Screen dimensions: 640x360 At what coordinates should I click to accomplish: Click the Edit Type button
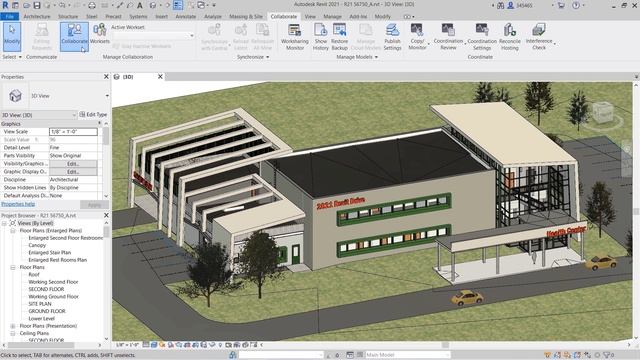tap(93, 115)
